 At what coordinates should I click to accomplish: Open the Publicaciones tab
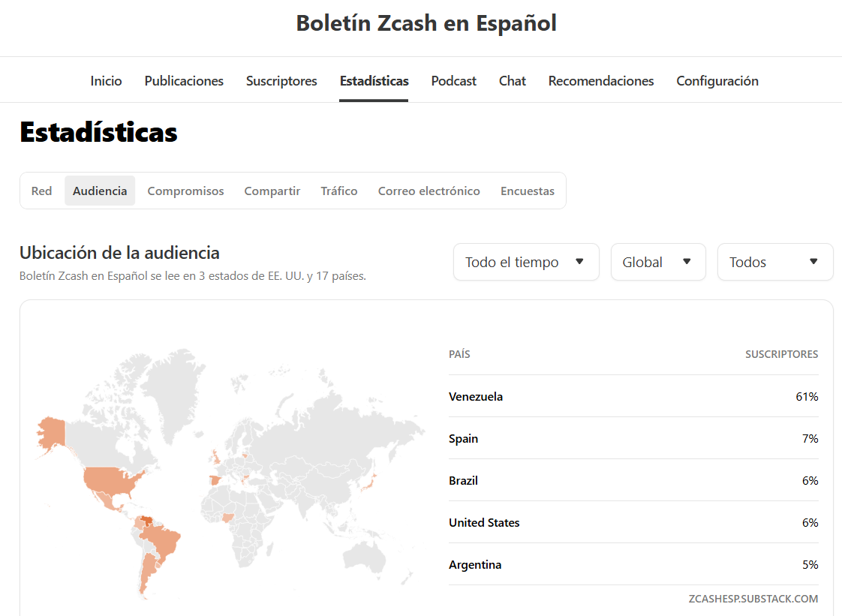(184, 81)
